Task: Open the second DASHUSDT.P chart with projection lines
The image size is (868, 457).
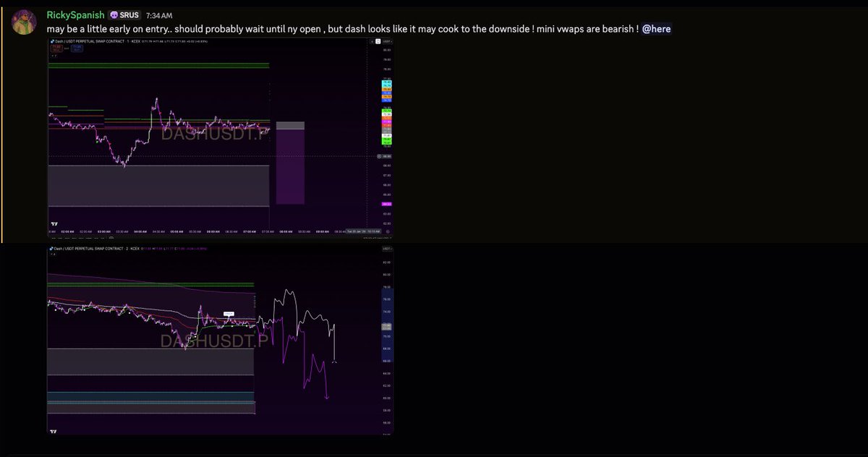Action: 220,340
